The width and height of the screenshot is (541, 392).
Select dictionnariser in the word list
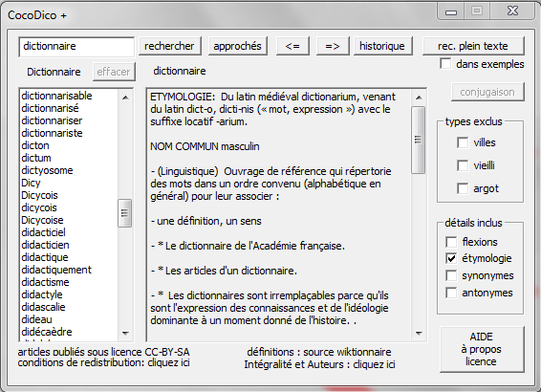[x=52, y=120]
